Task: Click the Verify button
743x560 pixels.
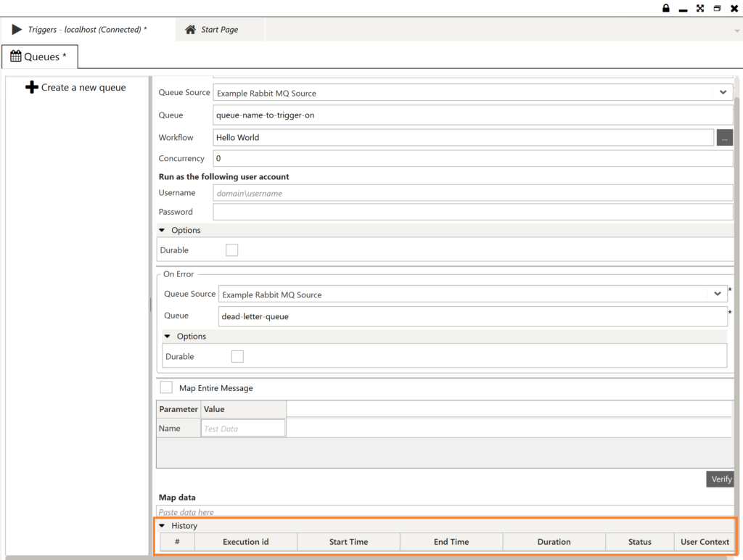Action: point(720,479)
